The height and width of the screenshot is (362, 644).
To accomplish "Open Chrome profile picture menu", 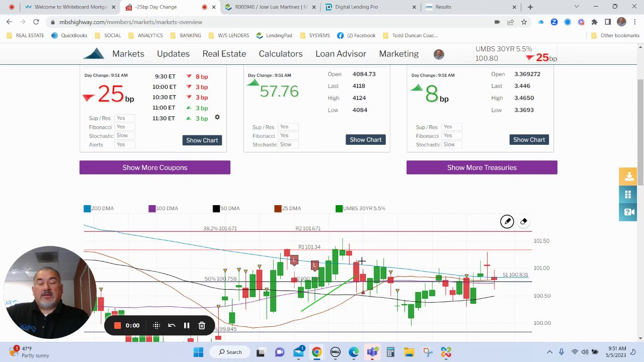I will 621,22.
